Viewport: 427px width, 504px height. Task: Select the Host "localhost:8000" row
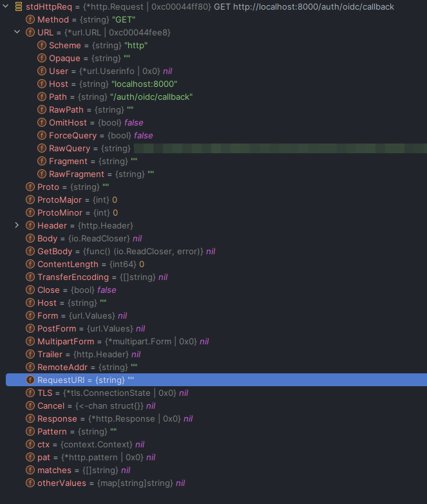click(x=113, y=84)
